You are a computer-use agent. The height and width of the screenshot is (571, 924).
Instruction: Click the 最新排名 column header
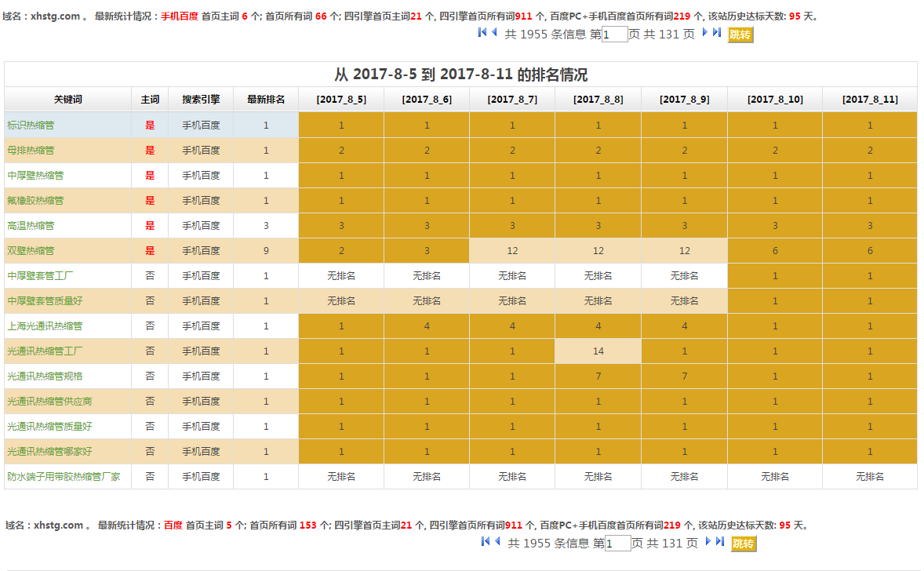(266, 100)
